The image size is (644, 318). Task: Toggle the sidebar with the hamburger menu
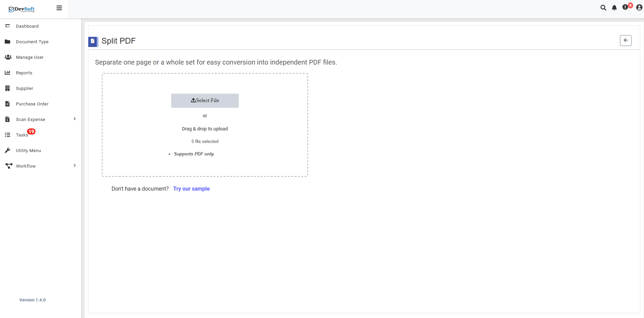[x=59, y=7]
